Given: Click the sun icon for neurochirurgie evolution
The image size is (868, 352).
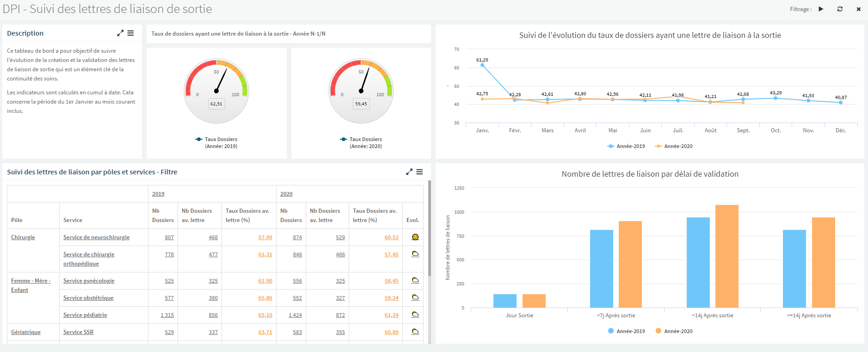Looking at the screenshot, I should [x=415, y=237].
